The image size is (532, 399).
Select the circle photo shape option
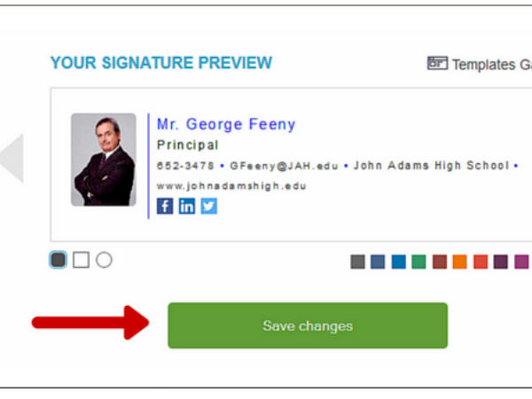click(104, 260)
